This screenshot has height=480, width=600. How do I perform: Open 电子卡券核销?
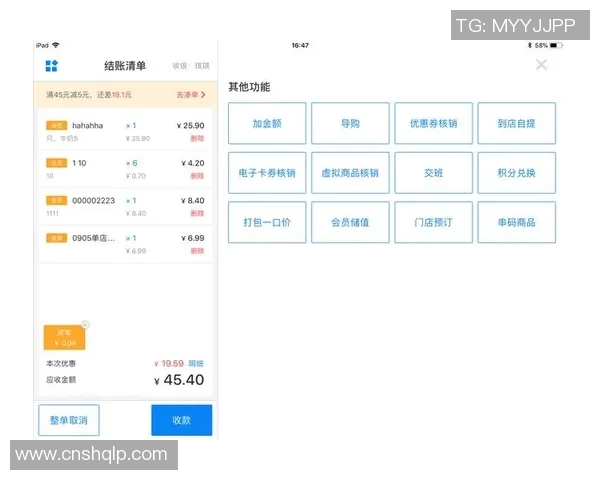pyautogui.click(x=267, y=173)
